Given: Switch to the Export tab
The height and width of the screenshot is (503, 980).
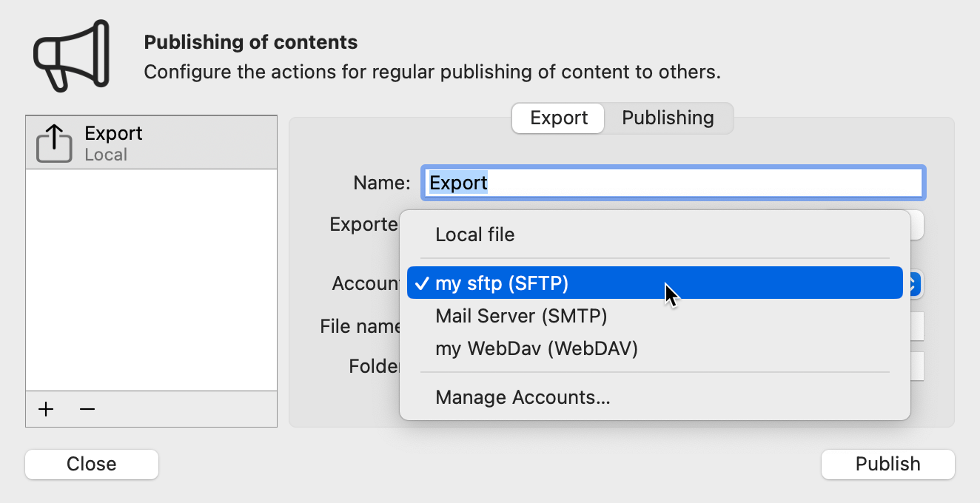Looking at the screenshot, I should [557, 118].
